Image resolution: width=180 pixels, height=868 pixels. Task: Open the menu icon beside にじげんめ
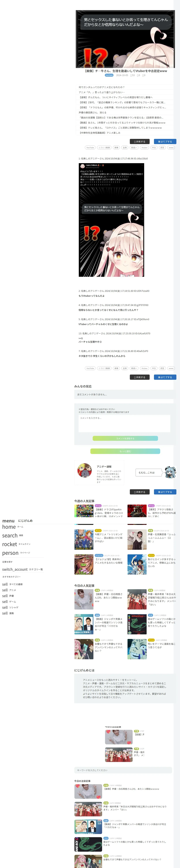click(x=8, y=521)
